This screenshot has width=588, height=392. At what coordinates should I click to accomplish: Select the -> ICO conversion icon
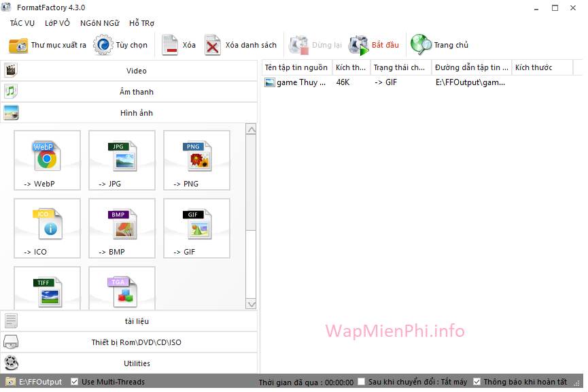tap(48, 228)
